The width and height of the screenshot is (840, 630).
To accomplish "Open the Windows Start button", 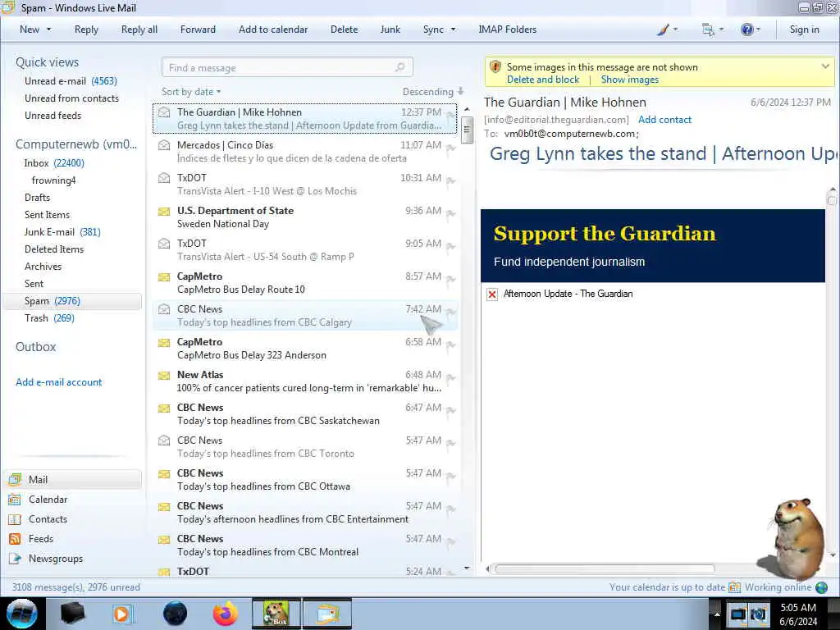I will (22, 614).
